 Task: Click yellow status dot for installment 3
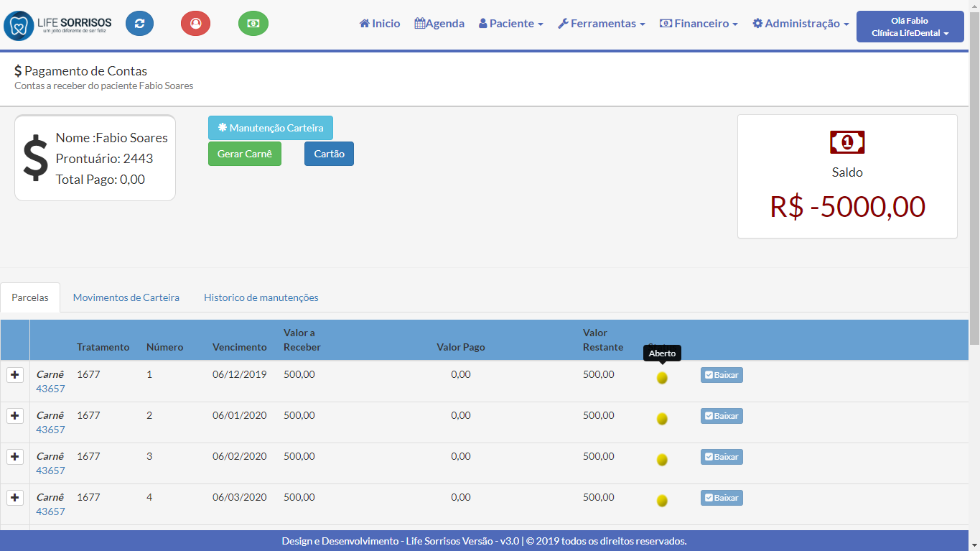pyautogui.click(x=662, y=460)
